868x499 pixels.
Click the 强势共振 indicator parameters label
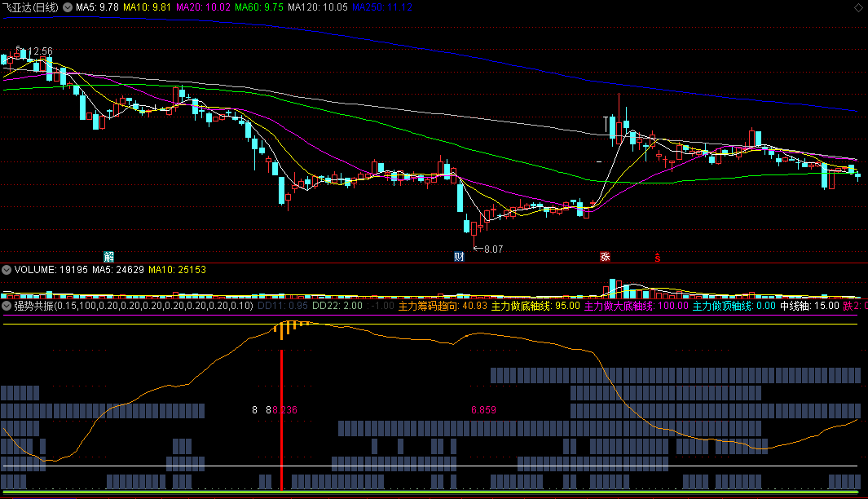click(134, 306)
